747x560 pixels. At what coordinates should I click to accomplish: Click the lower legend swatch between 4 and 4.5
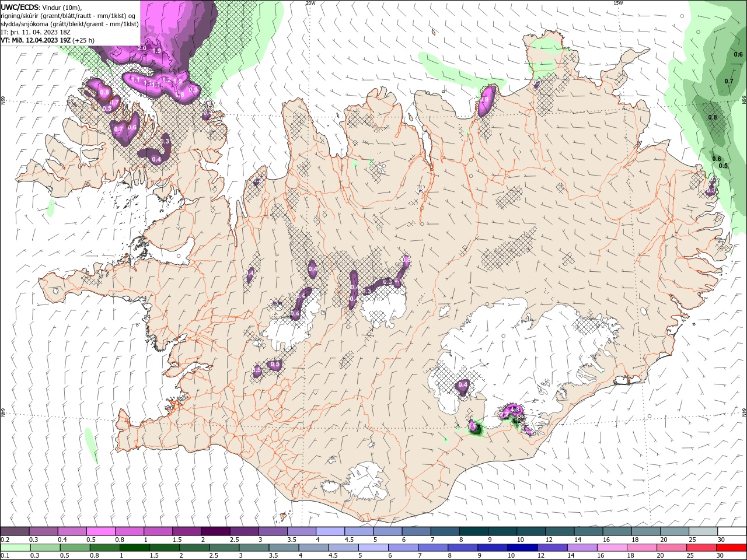(313, 548)
